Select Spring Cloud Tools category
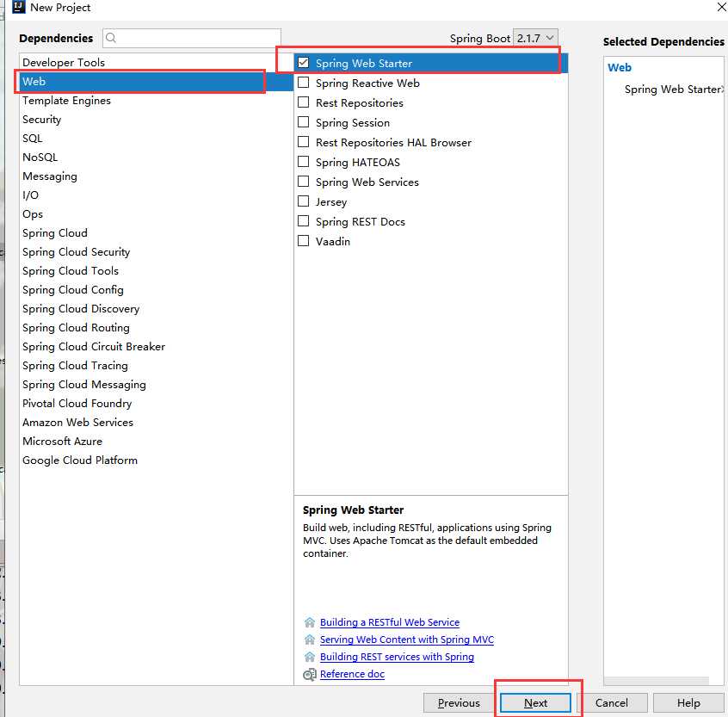The width and height of the screenshot is (728, 717). 157,271
